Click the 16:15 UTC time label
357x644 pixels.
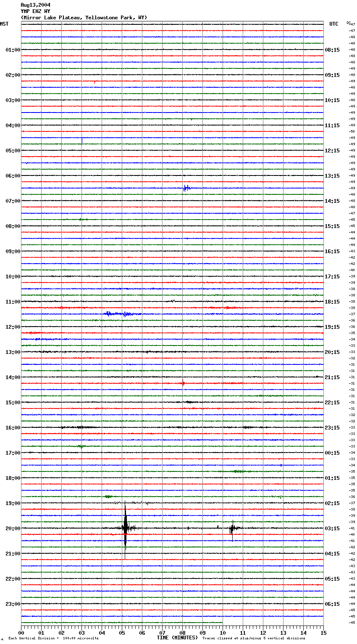332,251
